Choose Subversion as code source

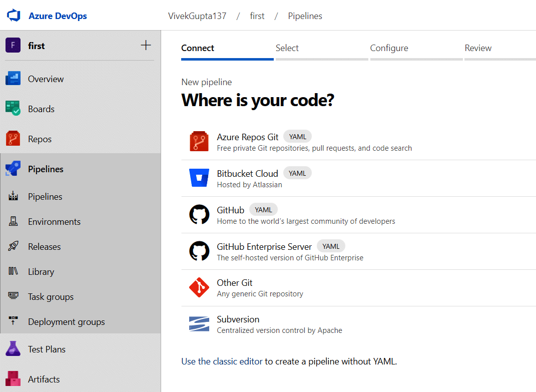click(238, 319)
